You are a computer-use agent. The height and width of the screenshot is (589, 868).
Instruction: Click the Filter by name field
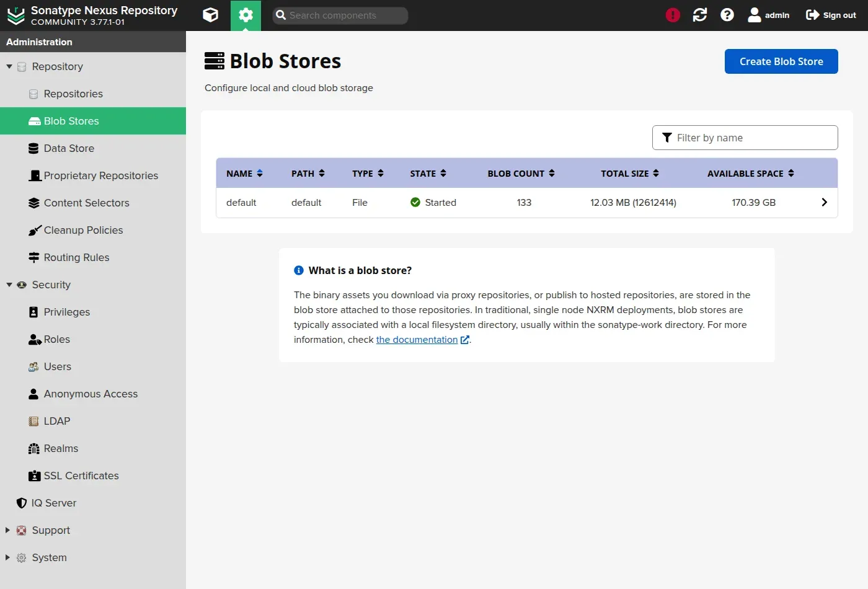click(745, 138)
